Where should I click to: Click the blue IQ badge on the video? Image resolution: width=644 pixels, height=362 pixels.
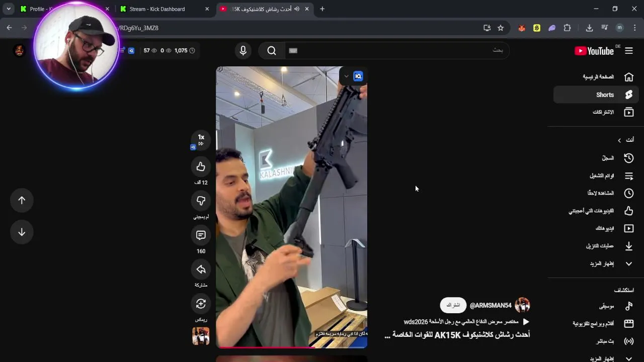pyautogui.click(x=358, y=76)
